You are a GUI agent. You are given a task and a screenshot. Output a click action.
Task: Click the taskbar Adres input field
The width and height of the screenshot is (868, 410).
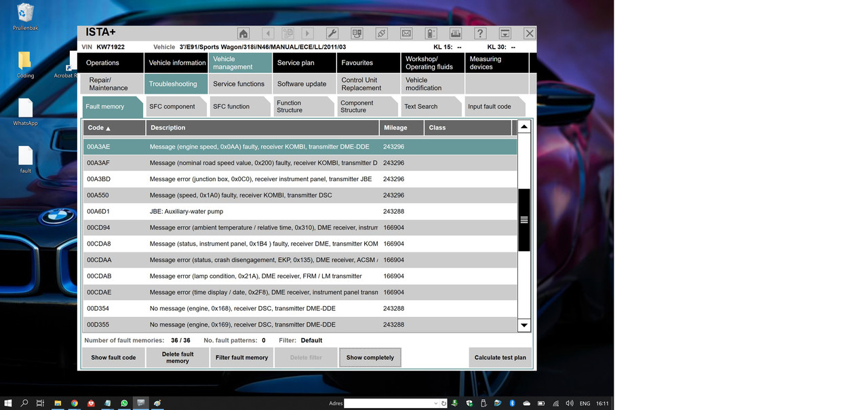click(x=389, y=403)
